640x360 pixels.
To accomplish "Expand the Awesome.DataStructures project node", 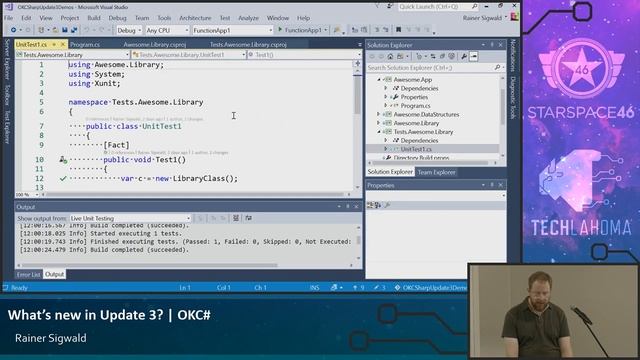I will click(379, 114).
